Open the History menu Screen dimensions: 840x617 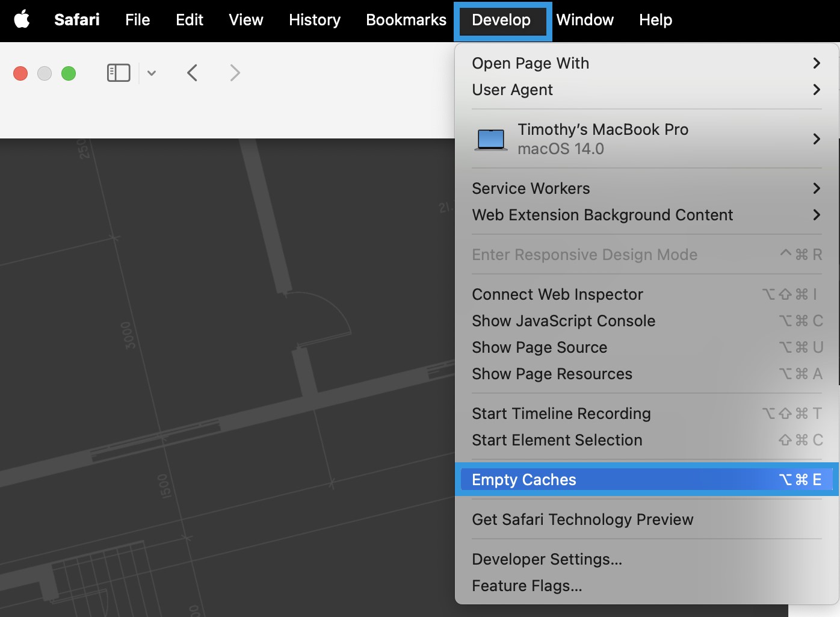click(x=315, y=20)
